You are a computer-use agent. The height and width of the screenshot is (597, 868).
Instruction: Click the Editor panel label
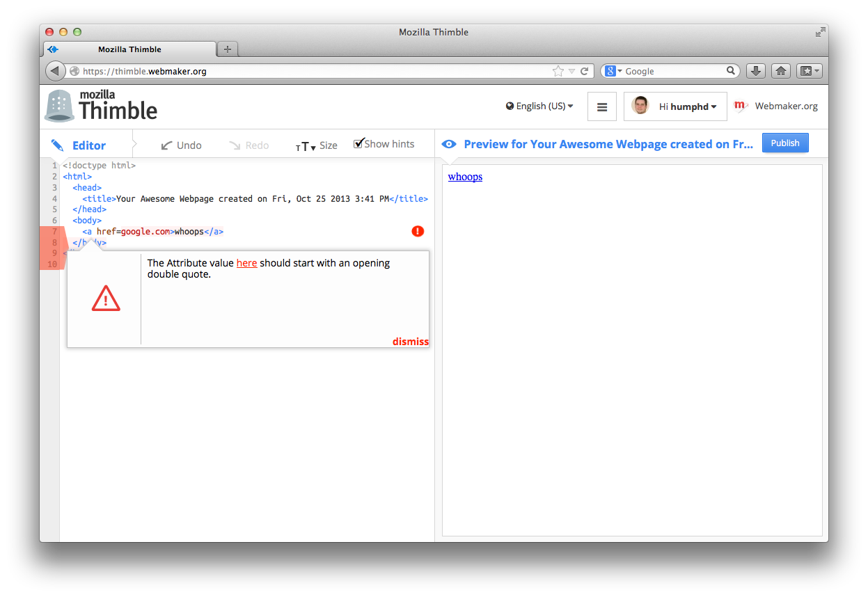click(x=89, y=145)
